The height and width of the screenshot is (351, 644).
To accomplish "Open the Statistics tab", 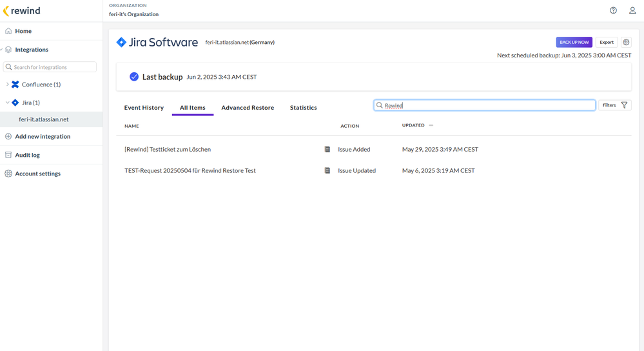I will point(304,108).
